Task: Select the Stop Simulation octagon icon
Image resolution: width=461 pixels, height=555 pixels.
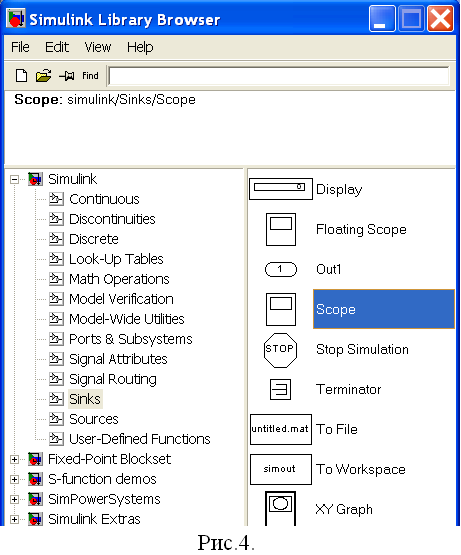Action: (280, 350)
